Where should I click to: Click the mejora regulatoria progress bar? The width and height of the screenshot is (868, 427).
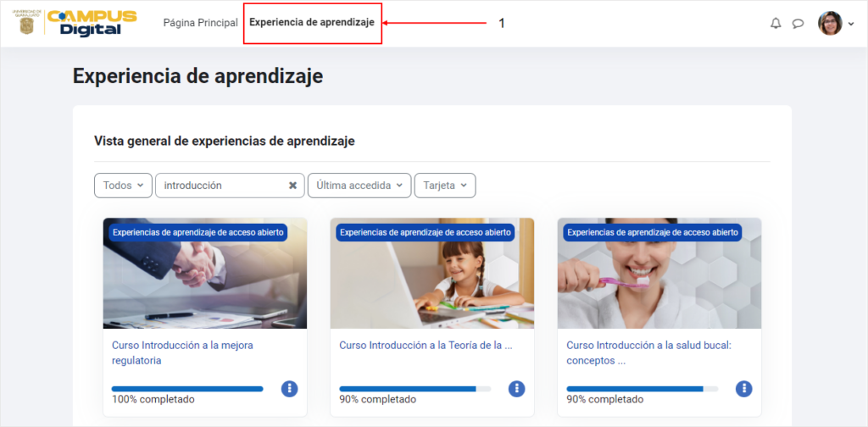(x=187, y=389)
